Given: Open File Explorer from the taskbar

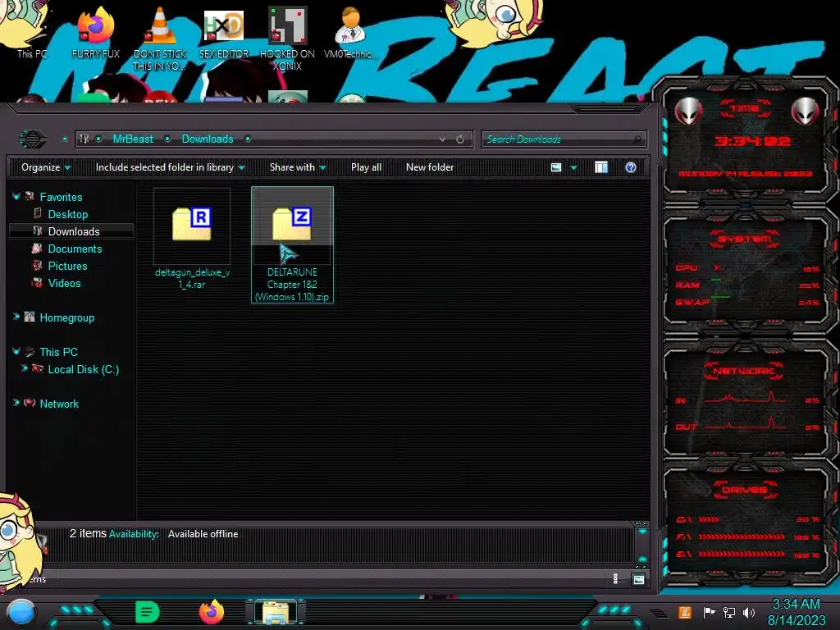Looking at the screenshot, I should pos(276,612).
